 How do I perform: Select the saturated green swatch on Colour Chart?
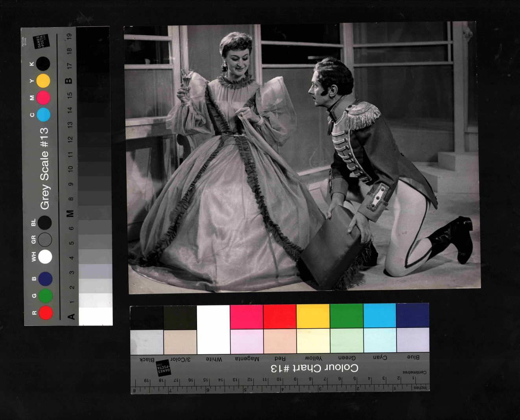(x=347, y=316)
